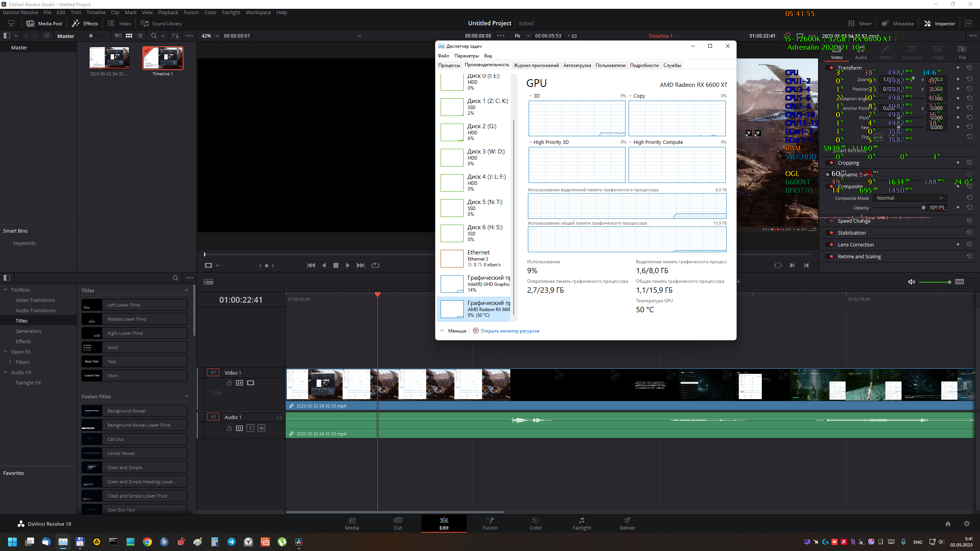
Task: Click the loop playback icon
Action: (x=375, y=265)
